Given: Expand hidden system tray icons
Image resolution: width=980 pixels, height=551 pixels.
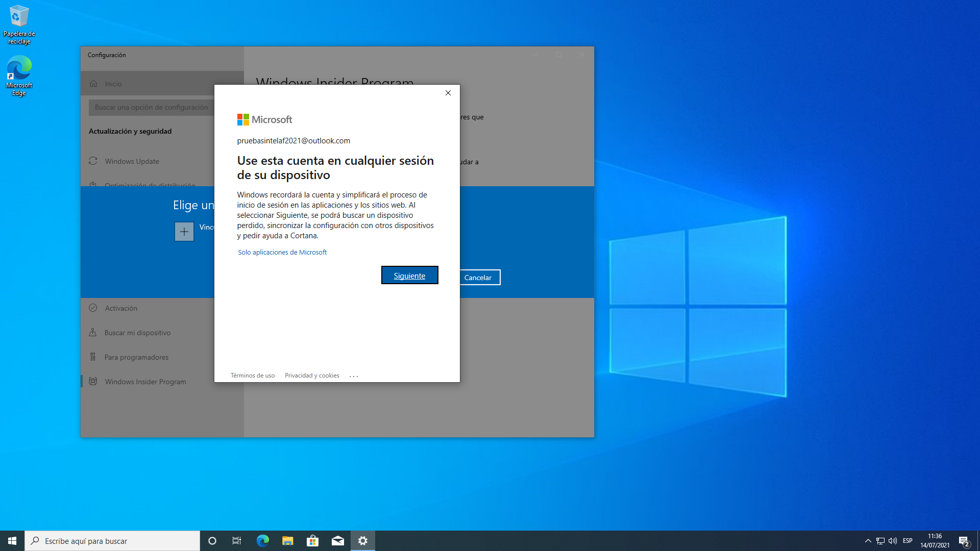Looking at the screenshot, I should point(868,541).
